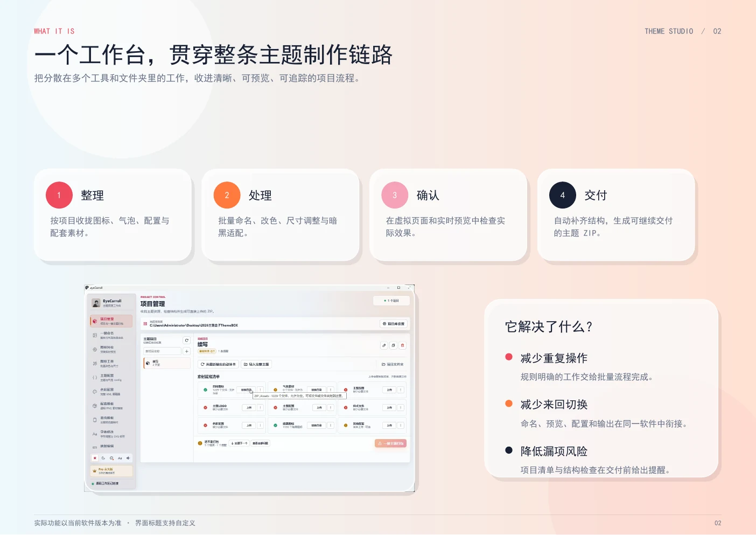
Task: Select the Aa font size icon in the bottom toolbar
Action: [x=120, y=458]
